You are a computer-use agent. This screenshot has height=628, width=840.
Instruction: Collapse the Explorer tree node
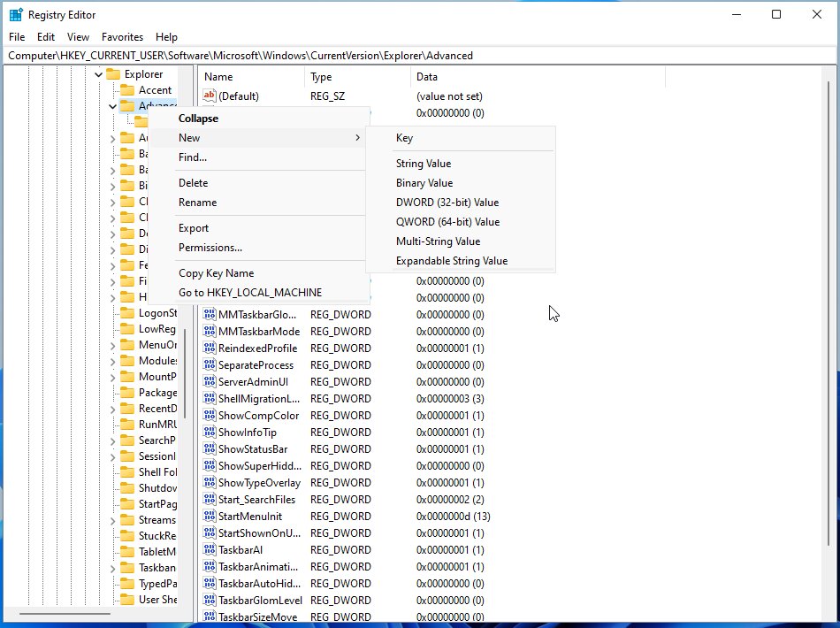click(98, 74)
